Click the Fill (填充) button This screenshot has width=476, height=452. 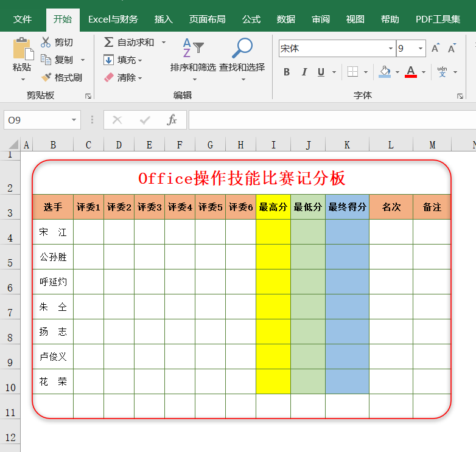tap(122, 60)
